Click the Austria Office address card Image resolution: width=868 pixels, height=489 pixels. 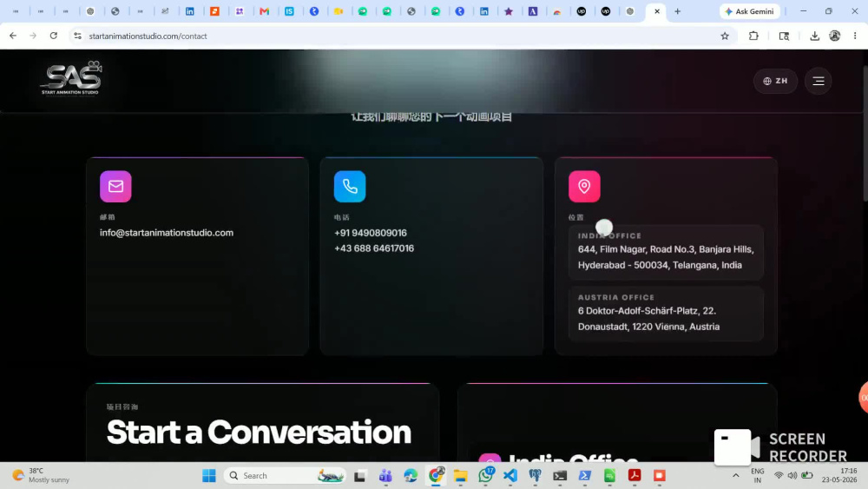click(x=666, y=314)
